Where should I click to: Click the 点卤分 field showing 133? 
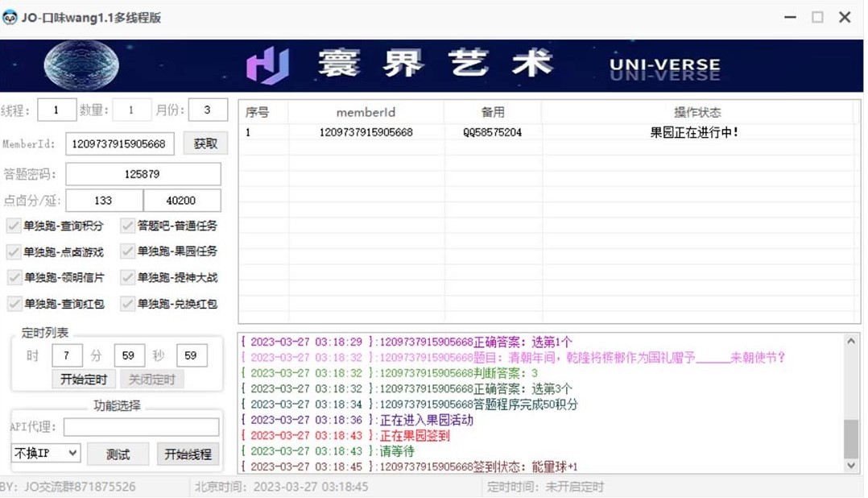tap(104, 201)
